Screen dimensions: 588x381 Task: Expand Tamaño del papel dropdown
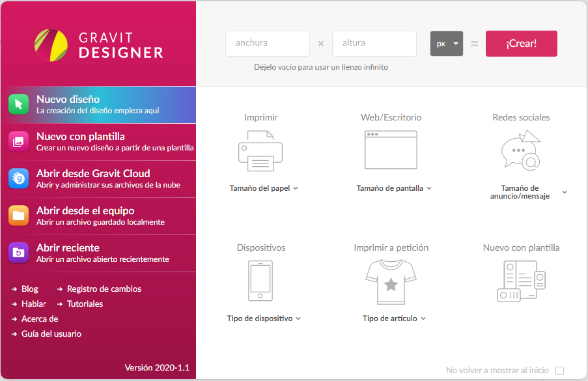pos(264,188)
